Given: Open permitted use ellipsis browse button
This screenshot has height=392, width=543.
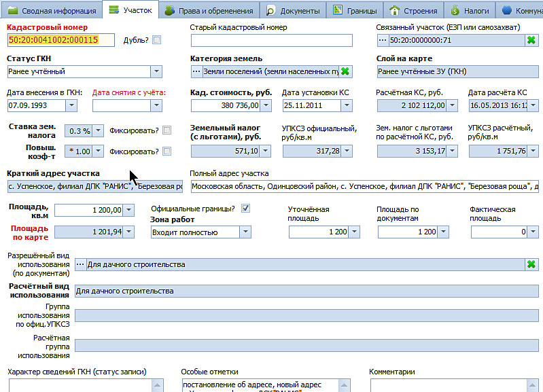Looking at the screenshot, I should [80, 264].
